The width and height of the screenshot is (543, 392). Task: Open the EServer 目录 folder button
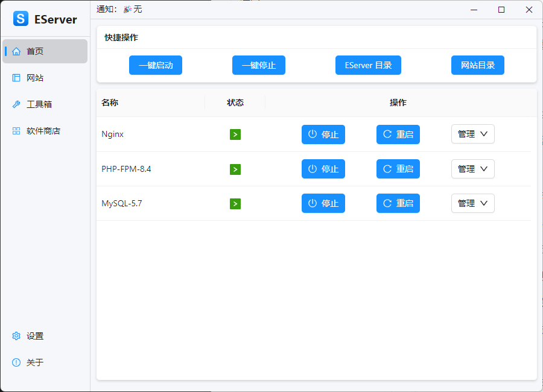click(368, 65)
